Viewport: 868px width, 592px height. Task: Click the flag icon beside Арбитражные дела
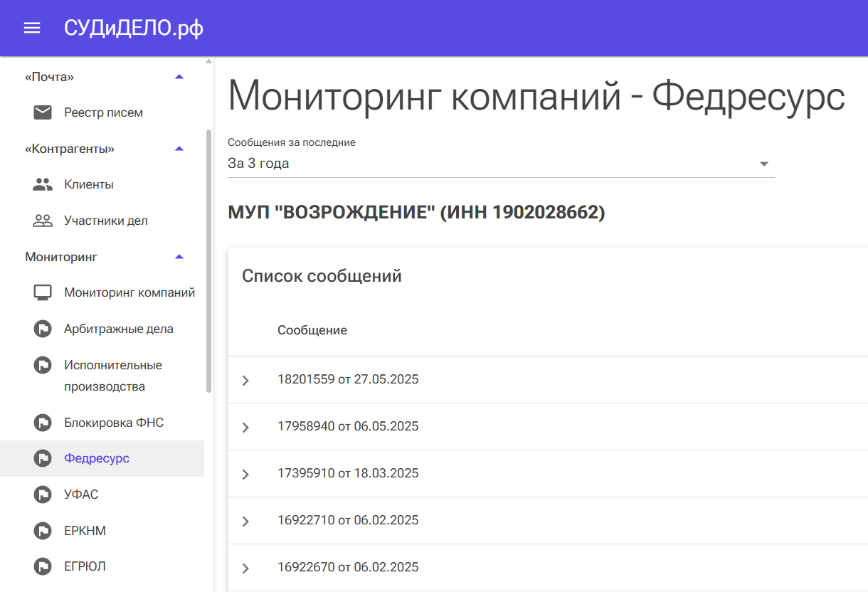[x=43, y=329]
